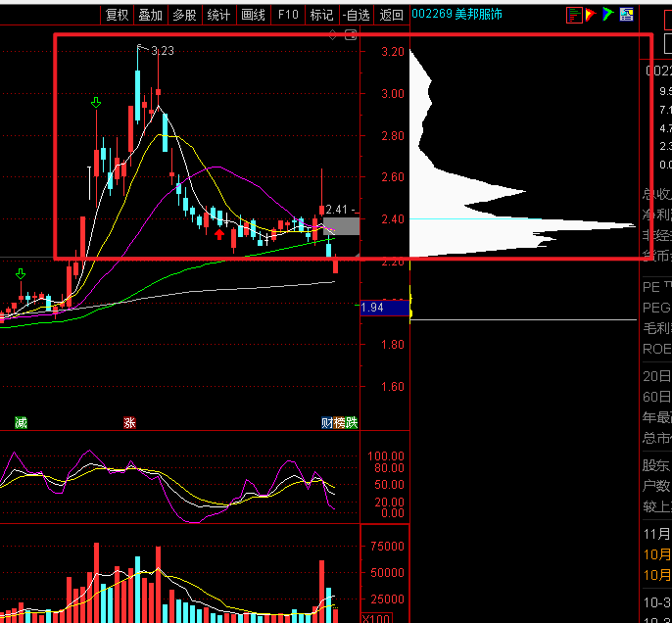Open the 复权 toolbar item
The image size is (672, 623).
117,15
